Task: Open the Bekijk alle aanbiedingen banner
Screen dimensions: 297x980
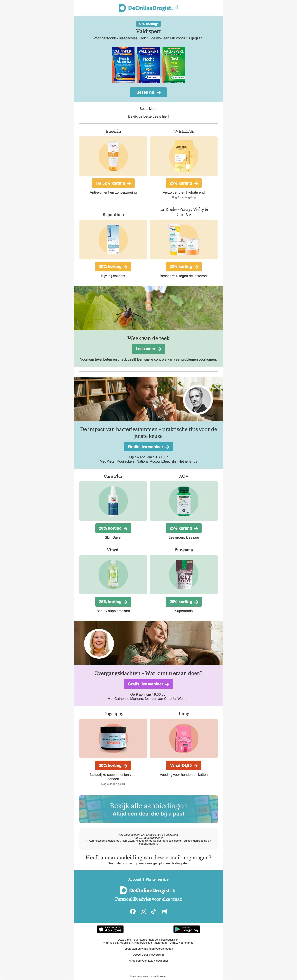Action: click(x=148, y=809)
